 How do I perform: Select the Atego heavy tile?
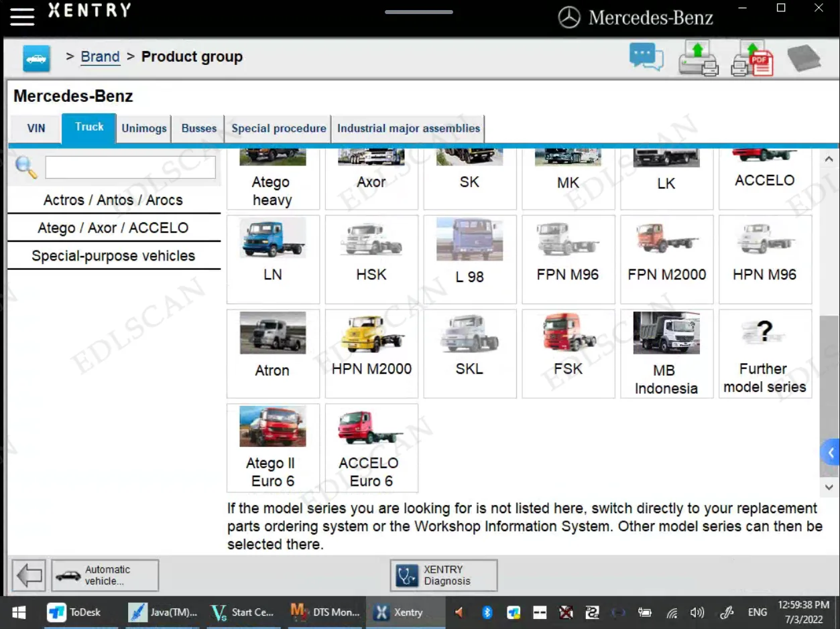click(x=273, y=180)
